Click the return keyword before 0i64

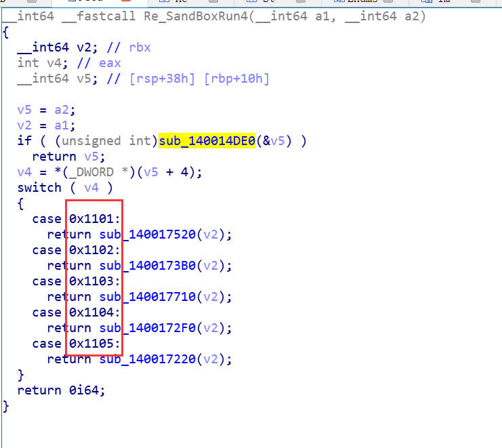39,390
